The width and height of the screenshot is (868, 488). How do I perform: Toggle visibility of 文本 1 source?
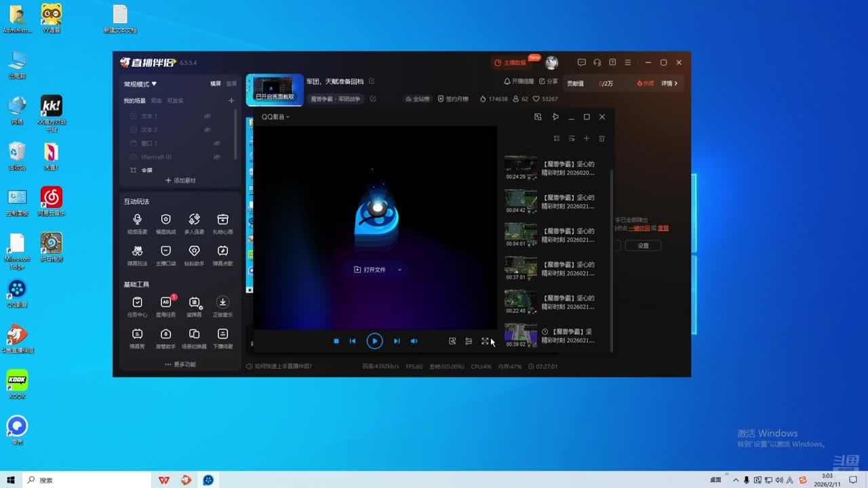coord(208,116)
